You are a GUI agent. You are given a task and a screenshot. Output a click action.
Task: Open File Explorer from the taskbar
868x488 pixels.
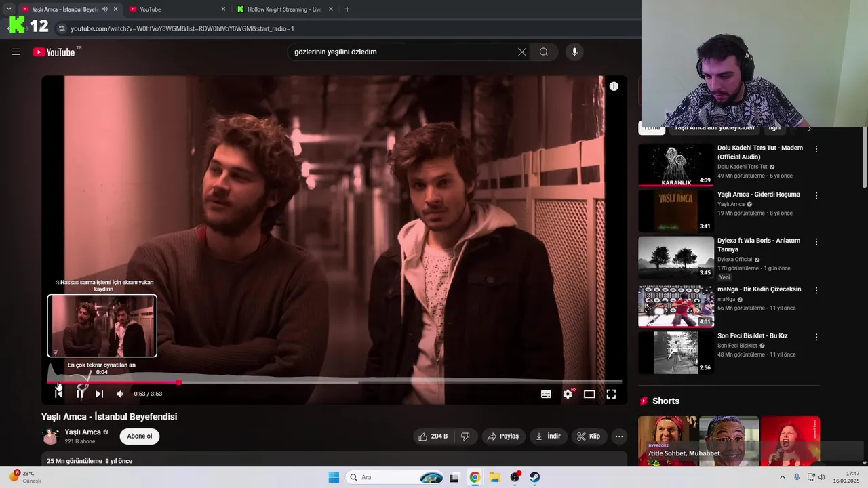495,477
